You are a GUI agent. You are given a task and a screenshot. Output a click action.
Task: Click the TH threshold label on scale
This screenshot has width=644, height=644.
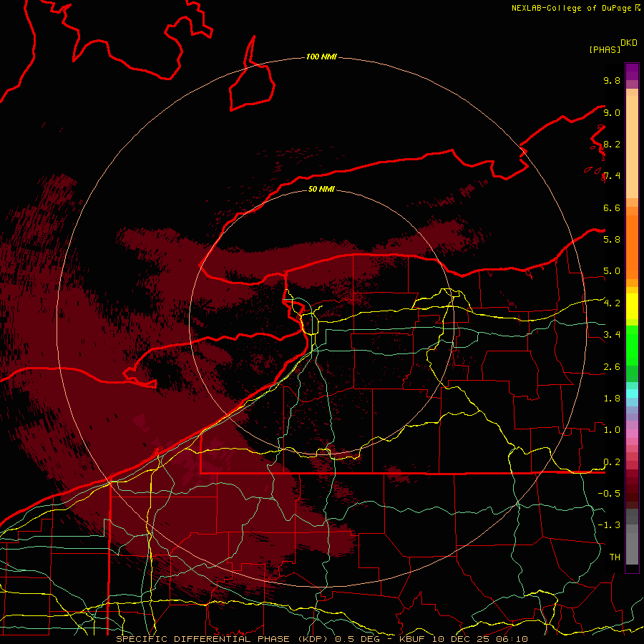click(x=615, y=557)
